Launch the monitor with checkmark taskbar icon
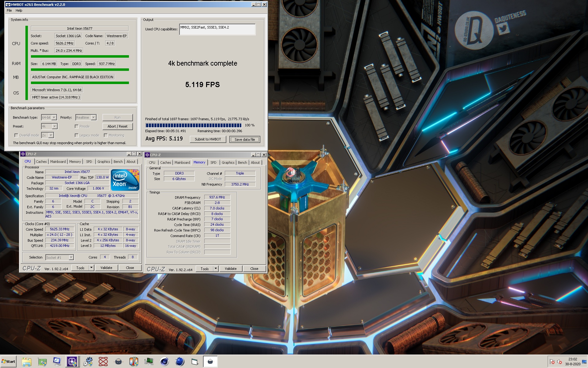This screenshot has width=588, height=368. point(57,362)
